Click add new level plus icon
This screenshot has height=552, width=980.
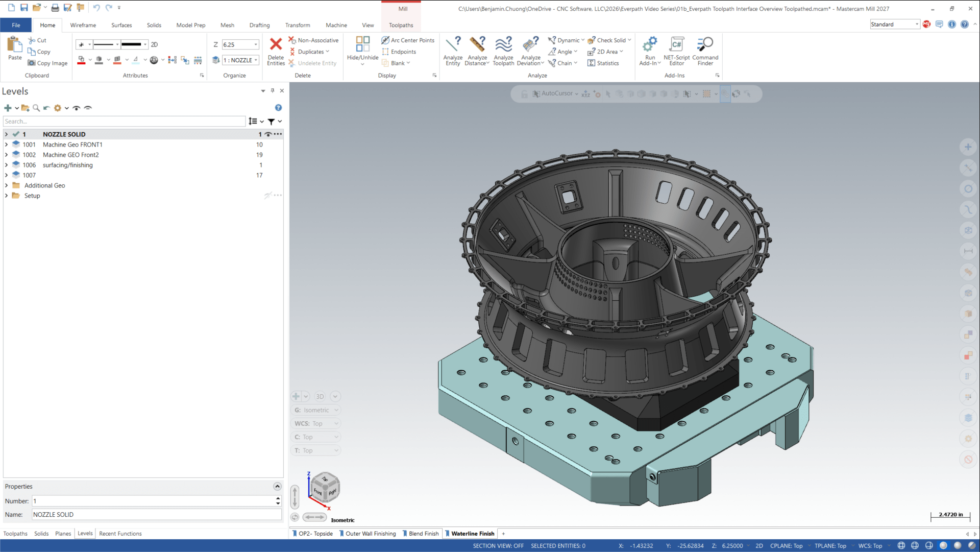(8, 108)
